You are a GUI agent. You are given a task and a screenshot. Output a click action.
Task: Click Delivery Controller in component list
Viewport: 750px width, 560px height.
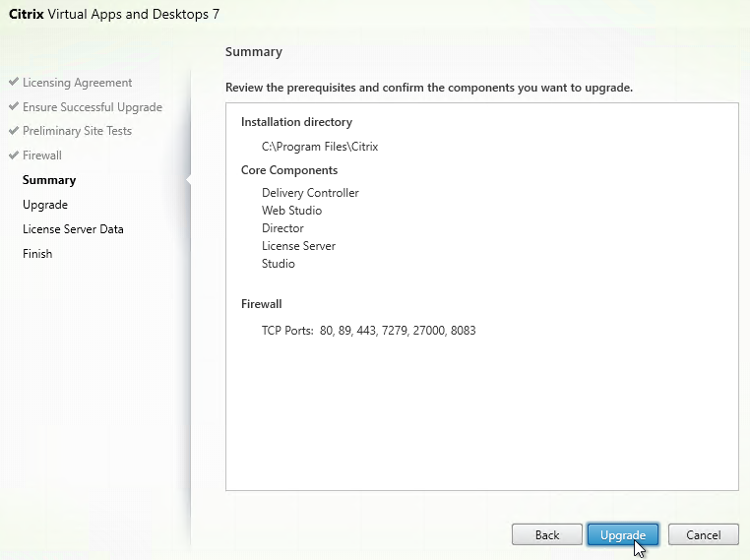310,193
